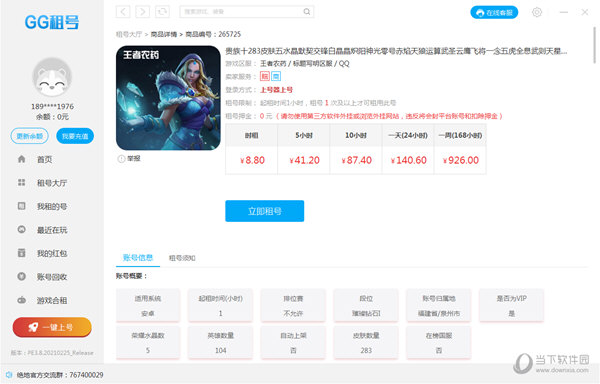This screenshot has width=600, height=384.
Task: Click the 排位赛 info card
Action: pos(293,306)
